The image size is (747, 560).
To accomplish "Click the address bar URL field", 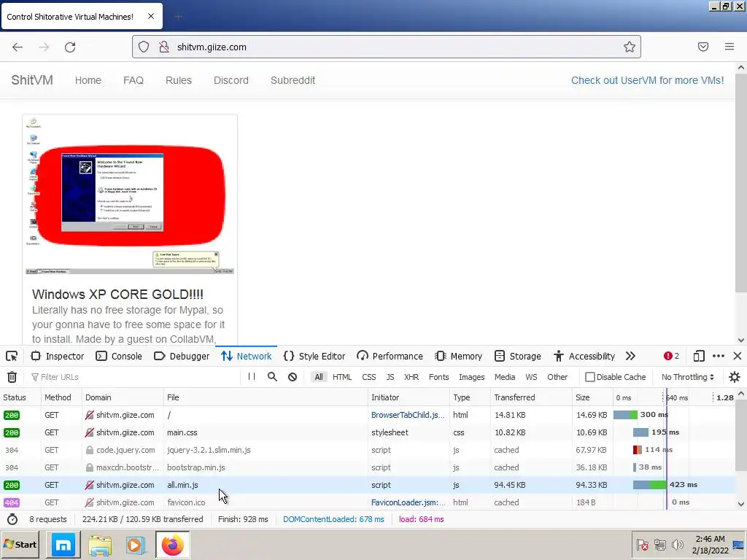I will 386,47.
